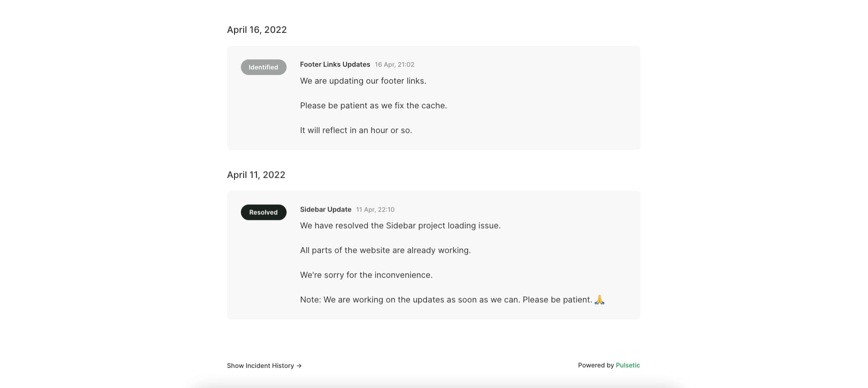The width and height of the screenshot is (868, 388).
Task: Click the arrow after Show Incident History
Action: point(299,366)
